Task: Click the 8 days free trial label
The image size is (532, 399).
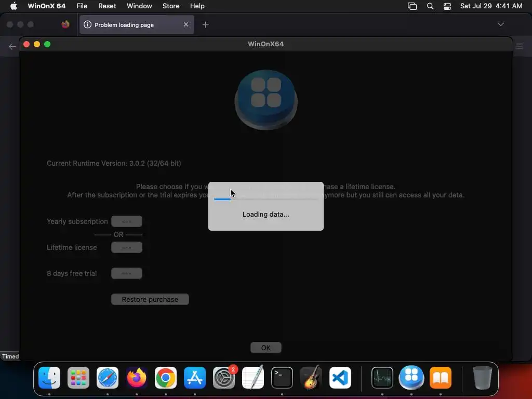Action: coord(72,273)
